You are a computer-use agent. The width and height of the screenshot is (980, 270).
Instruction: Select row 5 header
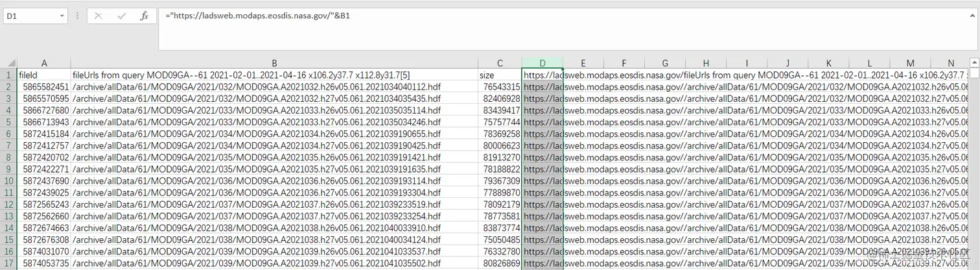click(x=8, y=122)
